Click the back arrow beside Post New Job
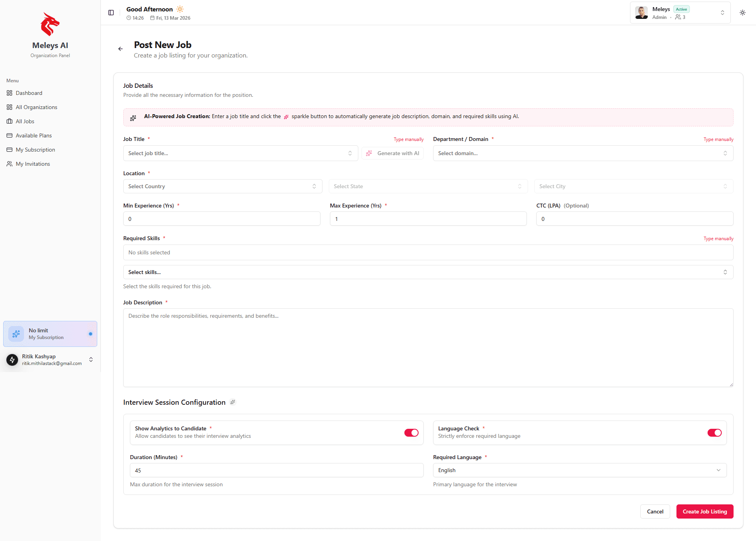The width and height of the screenshot is (756, 541). tap(120, 49)
